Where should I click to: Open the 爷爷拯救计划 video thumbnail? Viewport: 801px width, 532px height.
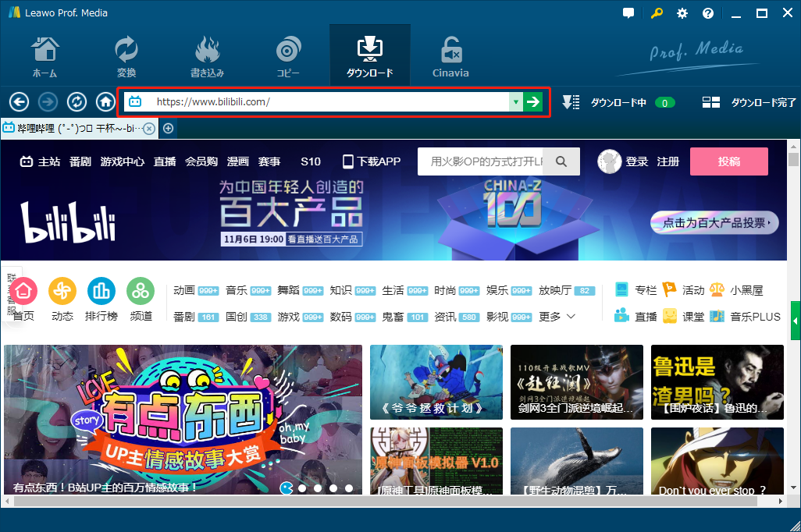pos(436,382)
